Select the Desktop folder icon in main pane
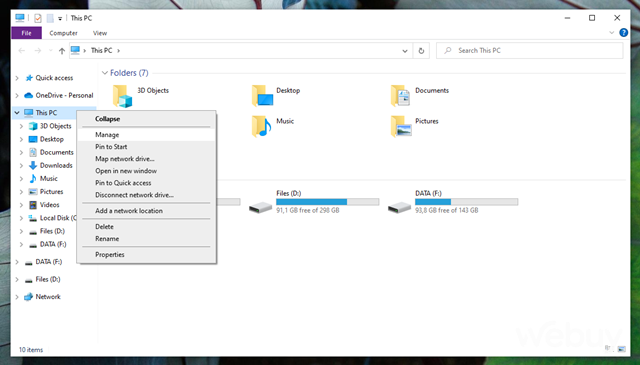 [x=262, y=96]
